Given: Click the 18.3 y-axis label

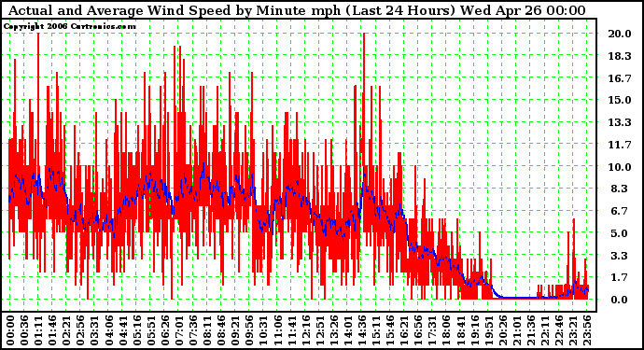Looking at the screenshot, I should [x=620, y=56].
